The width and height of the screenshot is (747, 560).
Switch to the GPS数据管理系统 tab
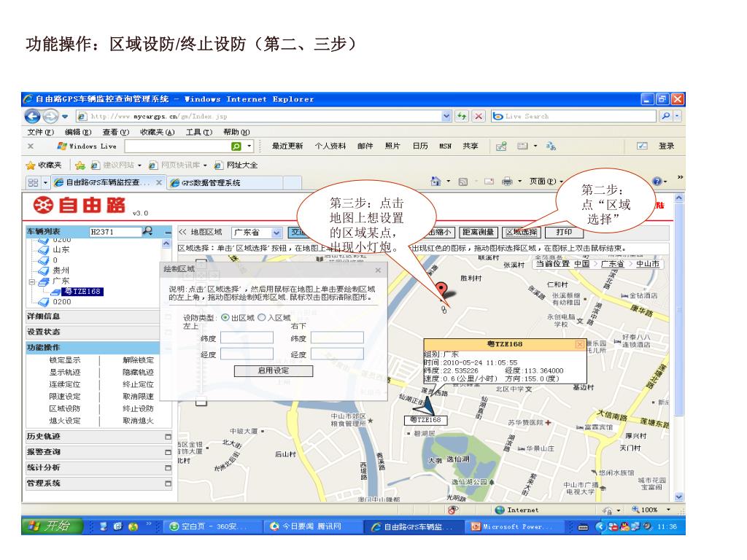210,183
